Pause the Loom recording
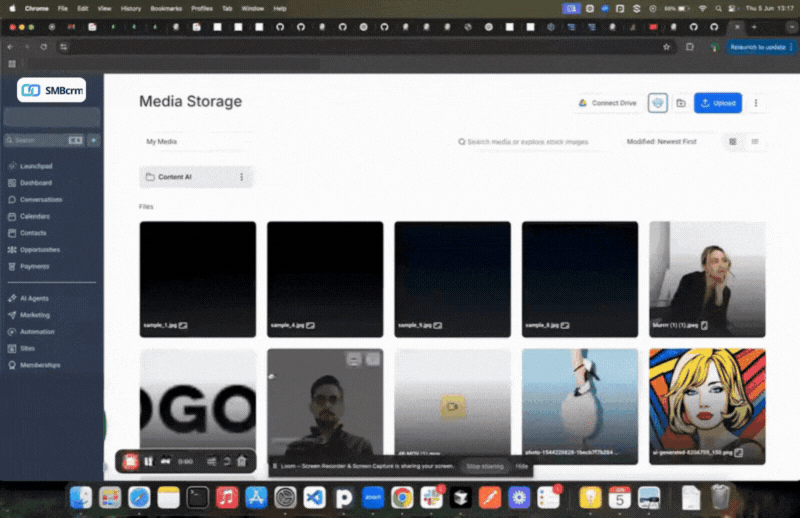The image size is (800, 518). pyautogui.click(x=148, y=461)
